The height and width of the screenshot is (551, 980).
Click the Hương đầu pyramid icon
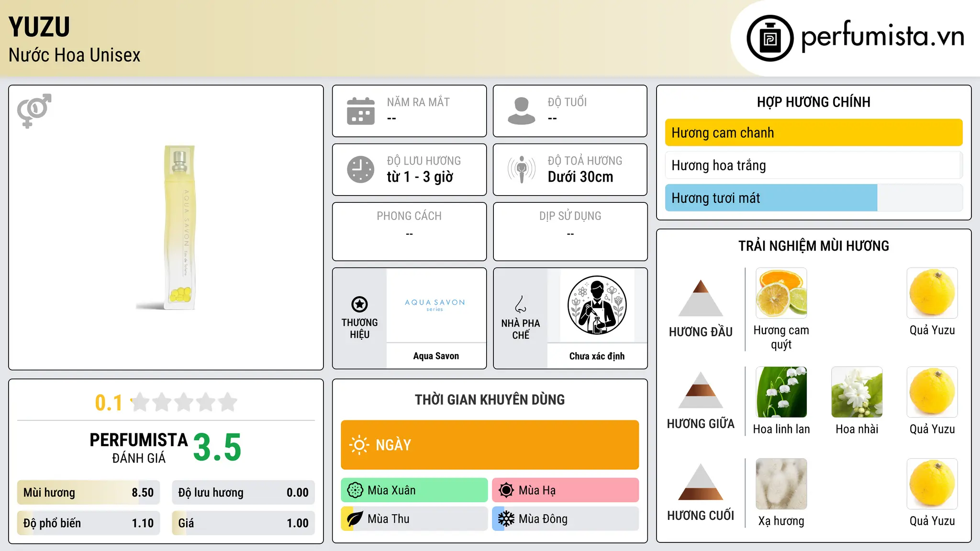[x=701, y=298]
